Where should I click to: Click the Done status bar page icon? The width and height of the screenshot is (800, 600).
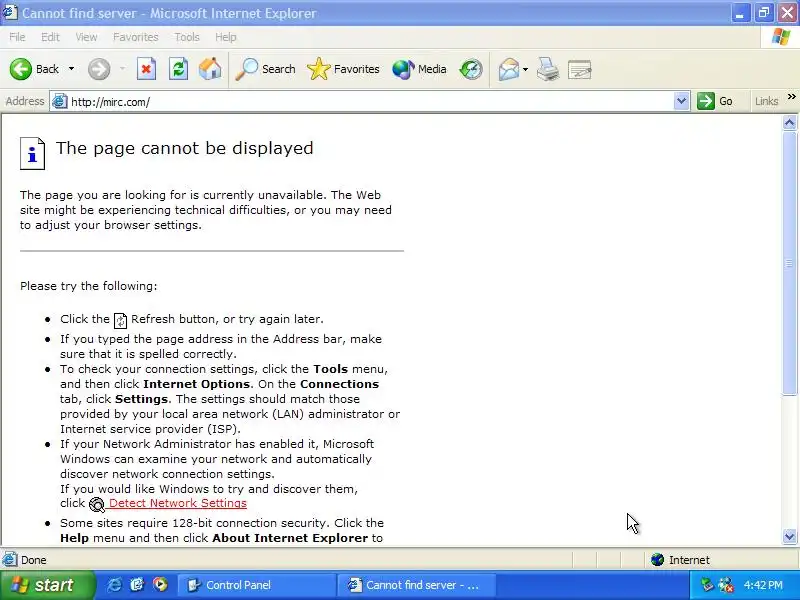click(9, 560)
